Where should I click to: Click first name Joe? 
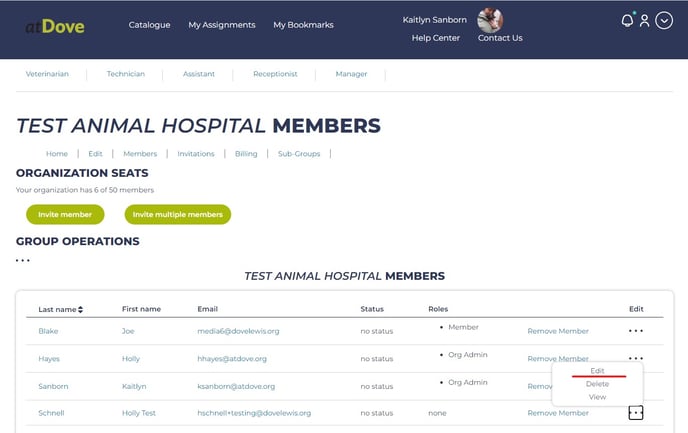point(128,331)
